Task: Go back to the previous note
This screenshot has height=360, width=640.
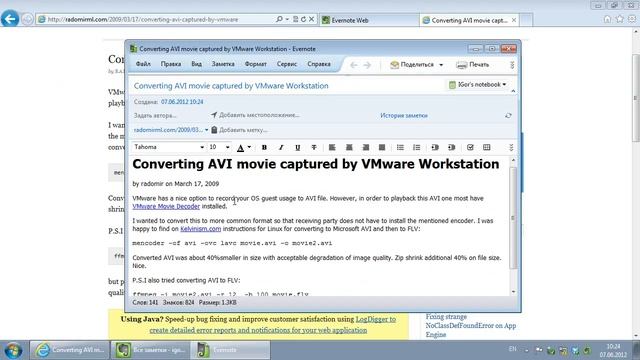Action: click(354, 65)
